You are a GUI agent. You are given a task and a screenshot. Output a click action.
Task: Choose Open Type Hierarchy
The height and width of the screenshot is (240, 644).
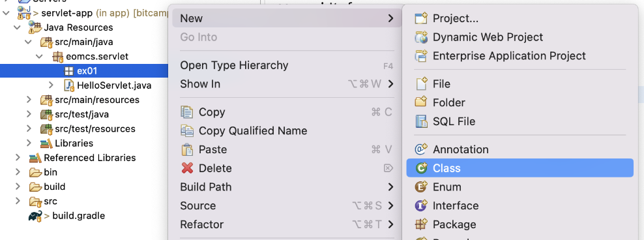coord(287,65)
